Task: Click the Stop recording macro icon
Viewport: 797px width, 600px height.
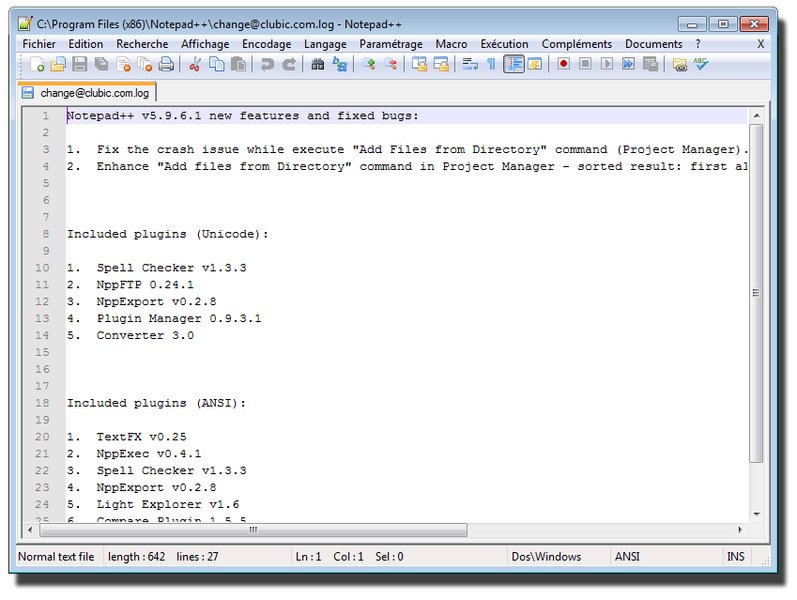Action: pyautogui.click(x=585, y=64)
